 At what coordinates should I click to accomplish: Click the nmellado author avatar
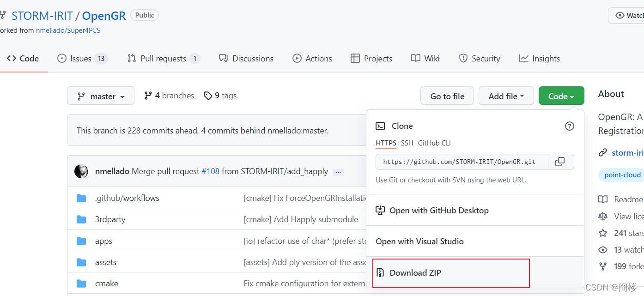(x=81, y=171)
